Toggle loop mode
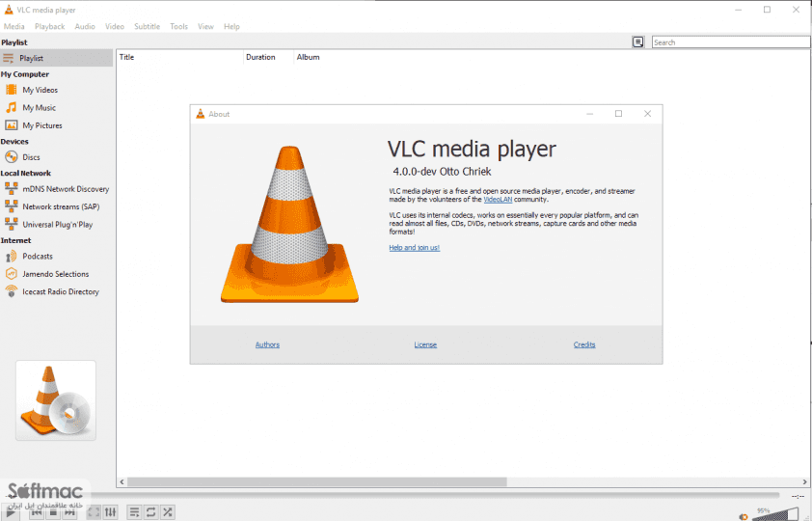The height and width of the screenshot is (521, 812). 150,512
